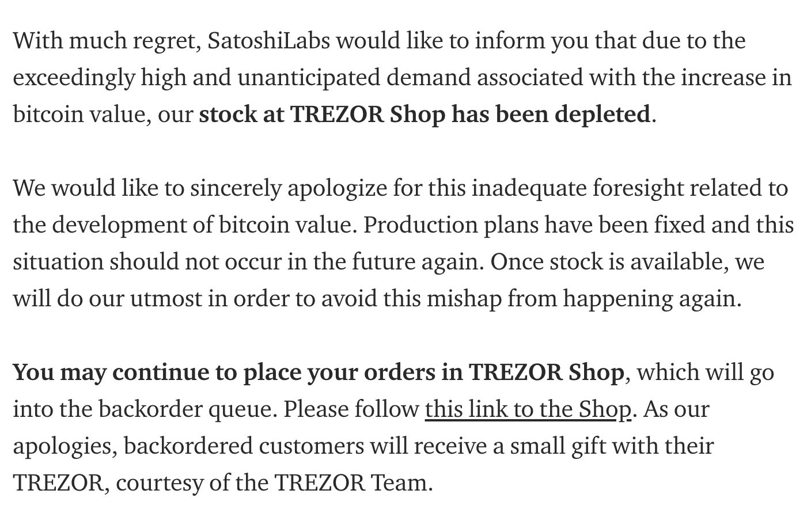Open the "this link to the Shop" hyperlink
The width and height of the screenshot is (811, 532).
(x=527, y=409)
